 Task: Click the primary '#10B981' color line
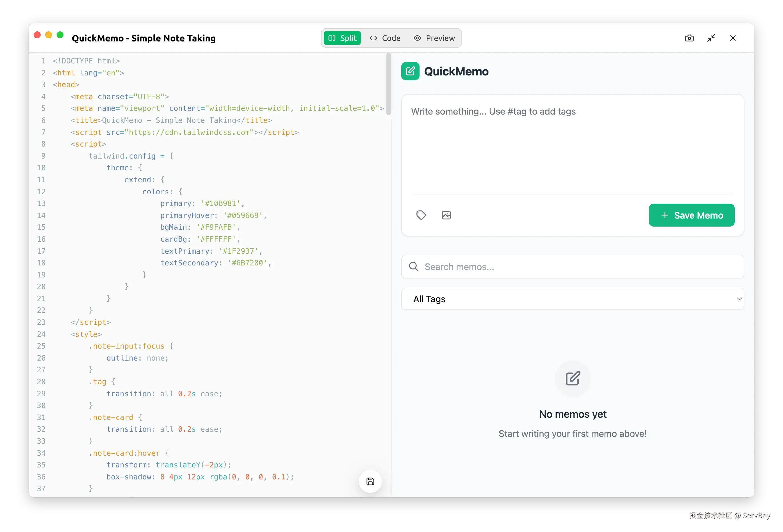(202, 203)
